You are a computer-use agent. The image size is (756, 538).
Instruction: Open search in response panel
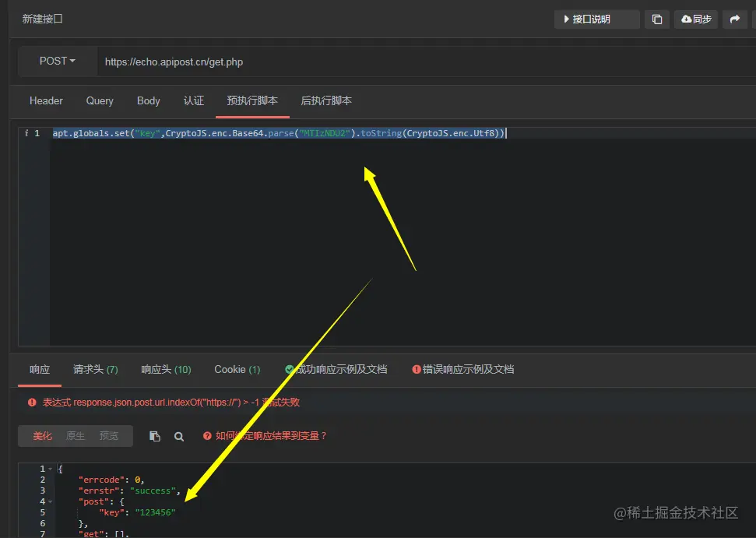click(179, 436)
